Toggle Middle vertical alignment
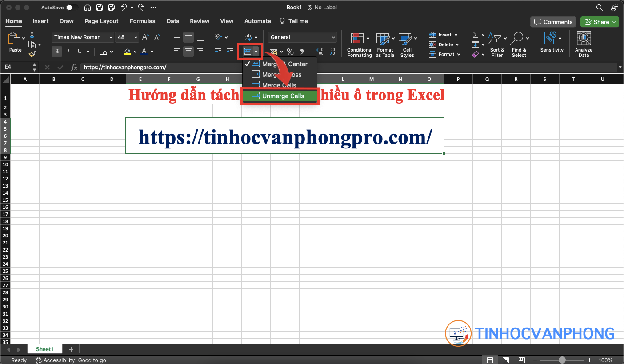 pos(188,37)
